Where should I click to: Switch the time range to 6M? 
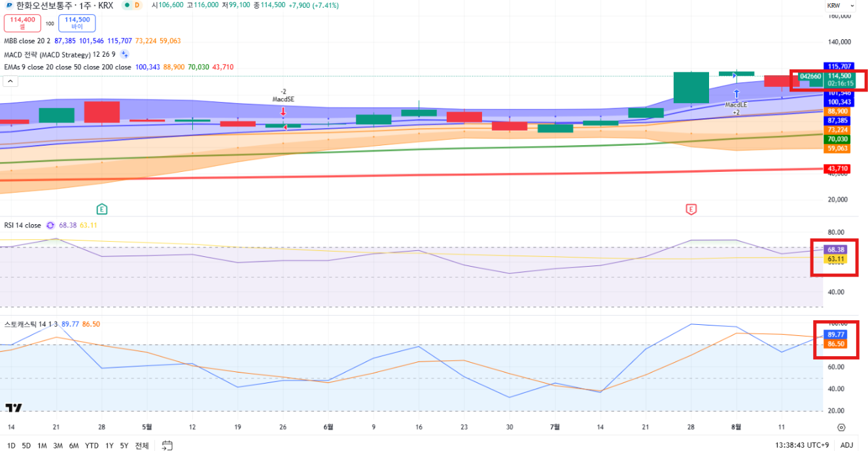click(74, 446)
